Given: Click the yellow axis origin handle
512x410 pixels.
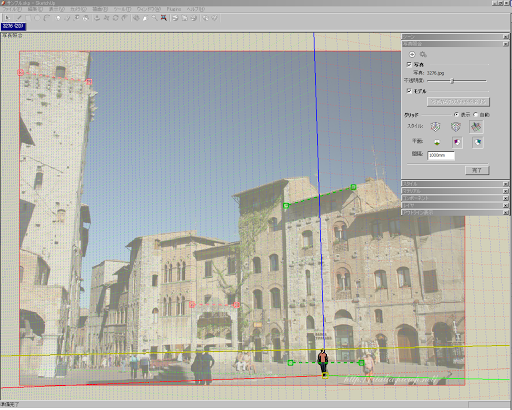Looking at the screenshot, I should coord(325,376).
